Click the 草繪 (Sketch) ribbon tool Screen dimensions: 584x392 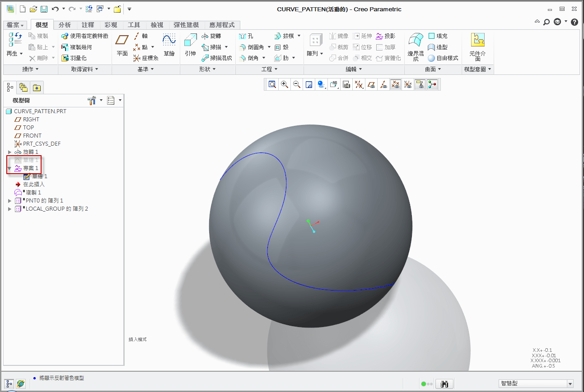click(x=169, y=45)
